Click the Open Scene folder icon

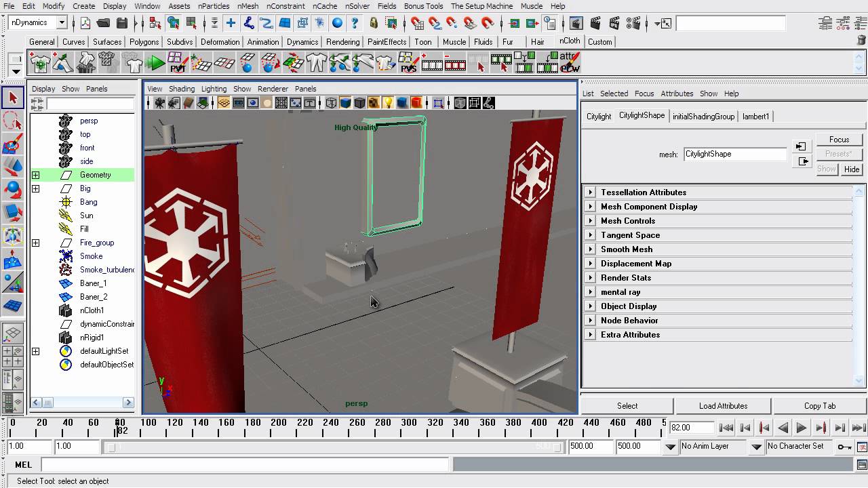coord(104,23)
